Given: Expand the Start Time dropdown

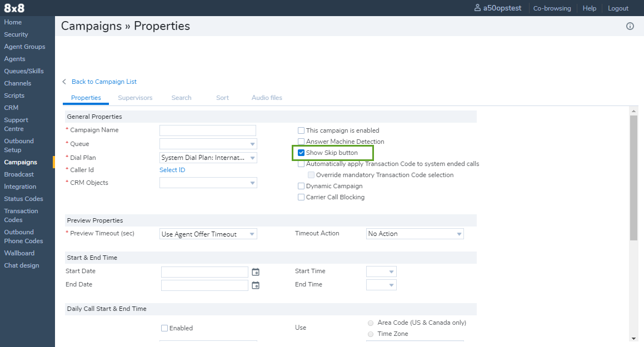Looking at the screenshot, I should point(381,272).
